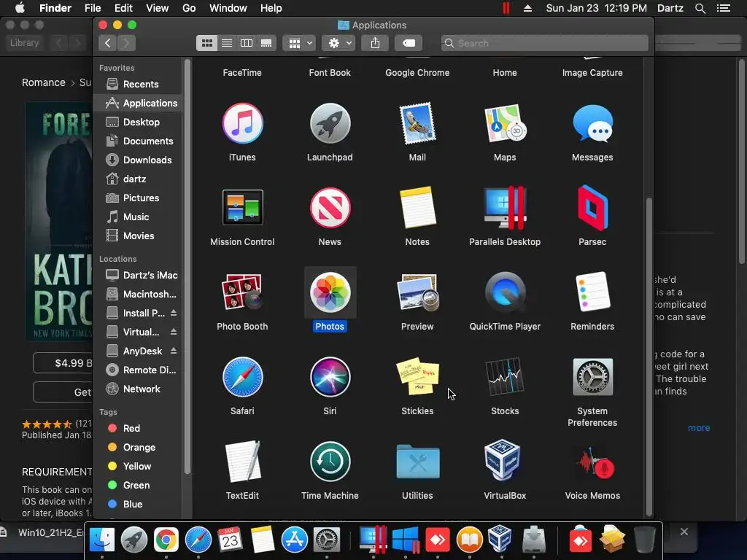Select the Mission Control icon
This screenshot has width=747, height=560.
242,208
